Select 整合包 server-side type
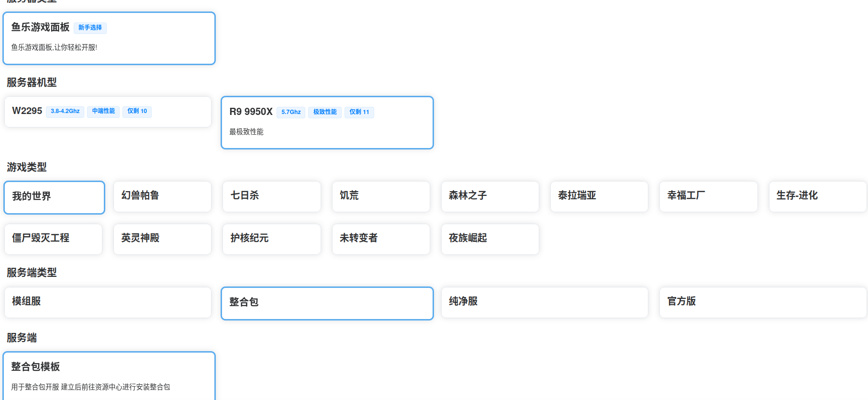The image size is (868, 400). pos(327,303)
